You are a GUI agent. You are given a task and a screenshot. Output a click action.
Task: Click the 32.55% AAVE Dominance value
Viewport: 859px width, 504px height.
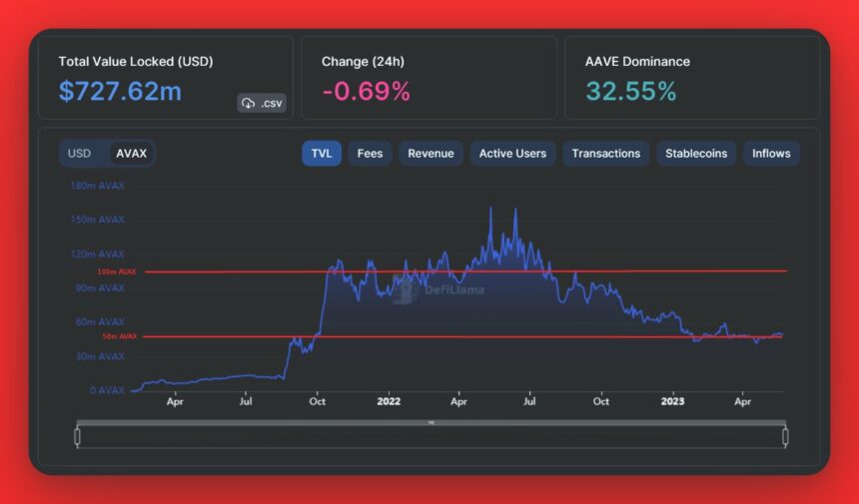[x=630, y=92]
